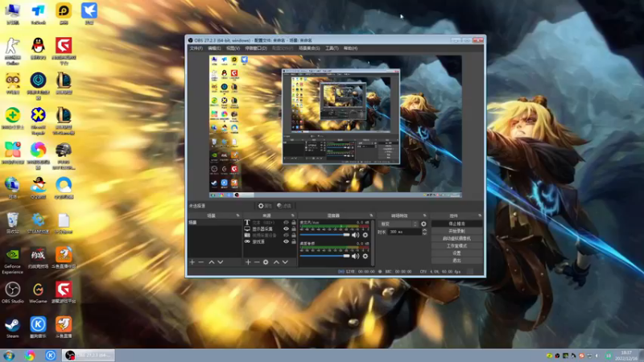
Task: Open source Properties button above docks
Action: click(x=265, y=206)
